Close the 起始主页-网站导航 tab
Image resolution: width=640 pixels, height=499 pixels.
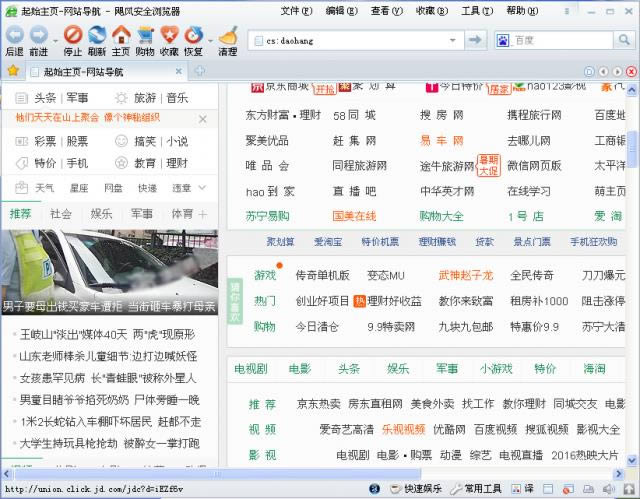(178, 71)
